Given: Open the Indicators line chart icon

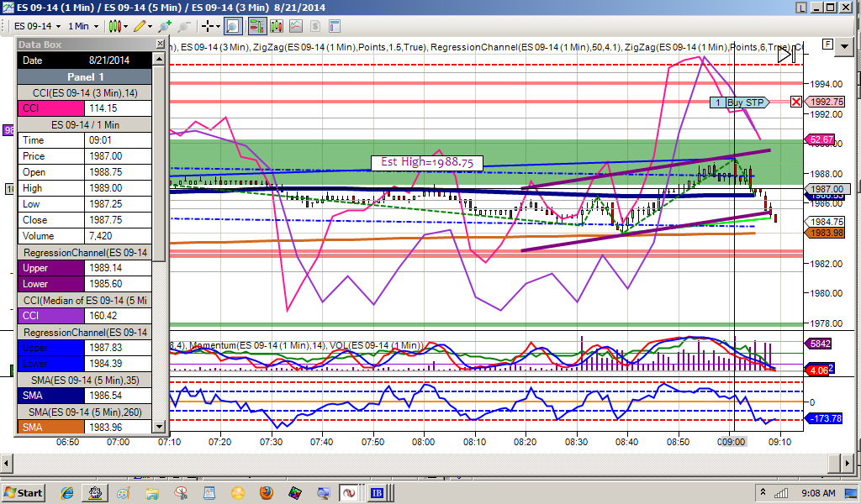Looking at the screenshot, I should point(296,26).
